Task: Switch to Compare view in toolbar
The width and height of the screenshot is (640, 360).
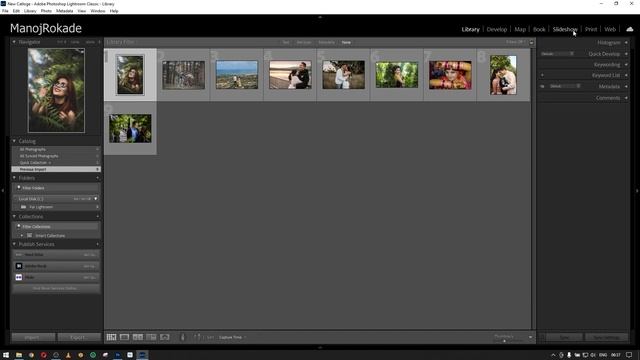Action: click(x=138, y=337)
